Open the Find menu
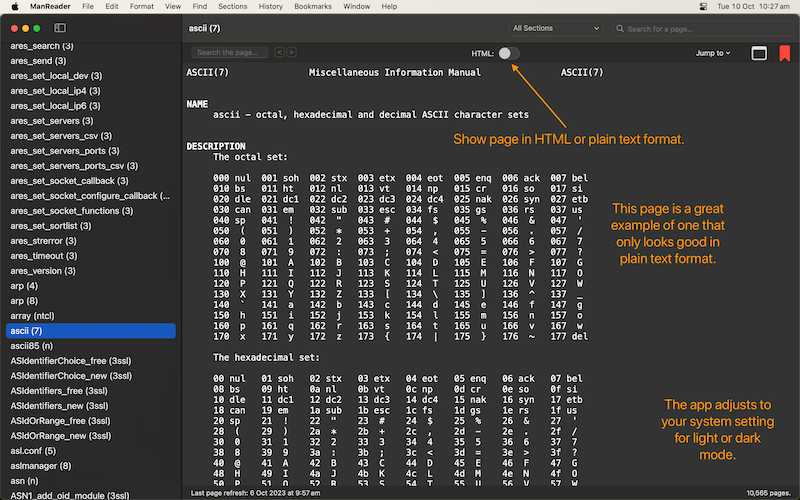 tap(199, 6)
